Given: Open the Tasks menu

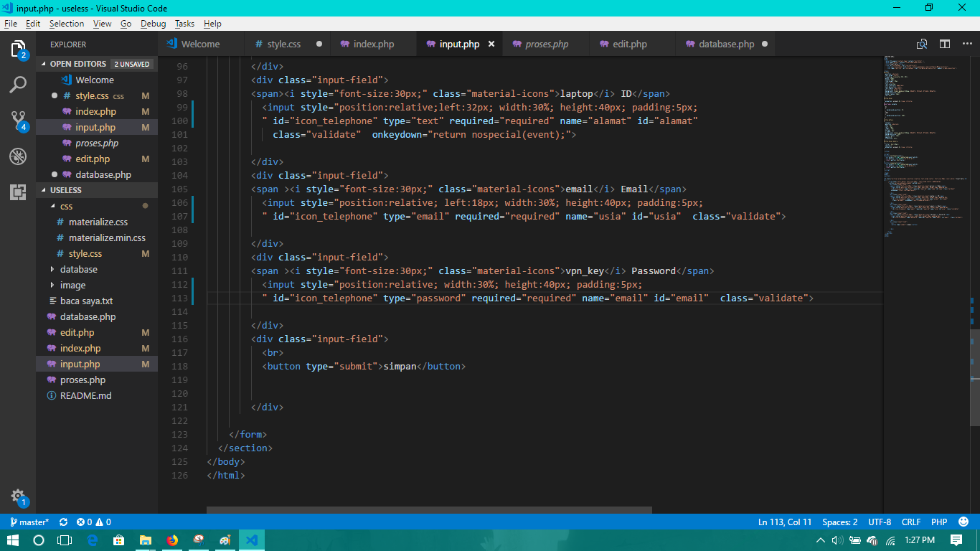Looking at the screenshot, I should pos(185,24).
